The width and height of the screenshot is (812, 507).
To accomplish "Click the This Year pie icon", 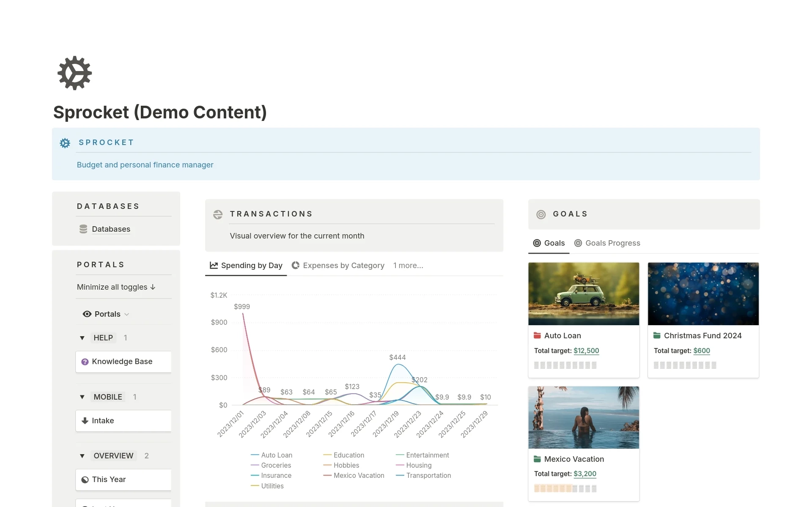I will [85, 480].
